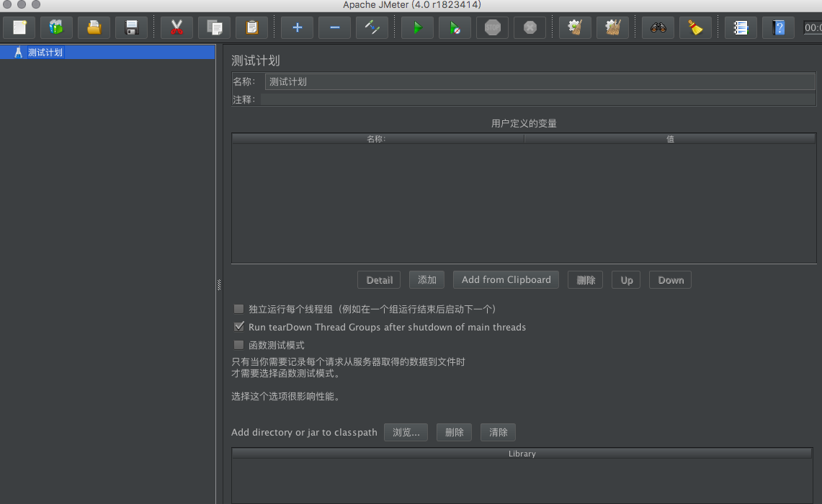Enable the 函数测试模式 checkbox
The image size is (822, 504).
click(x=238, y=345)
